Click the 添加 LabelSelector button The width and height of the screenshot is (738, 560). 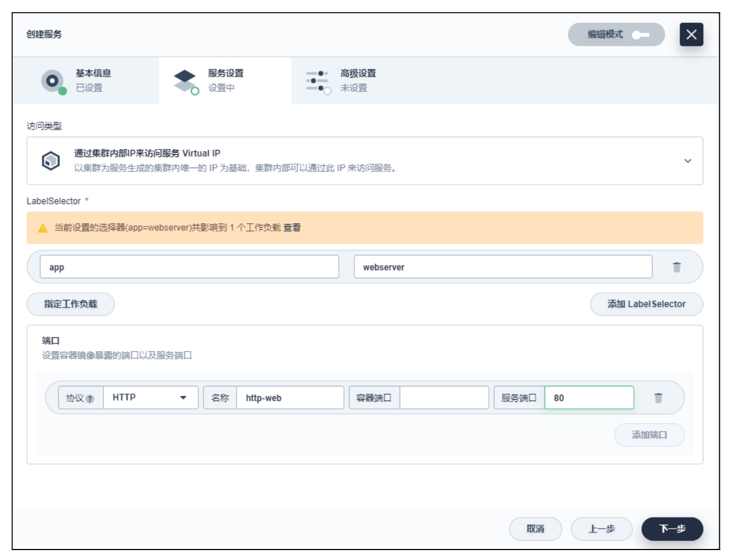(646, 304)
